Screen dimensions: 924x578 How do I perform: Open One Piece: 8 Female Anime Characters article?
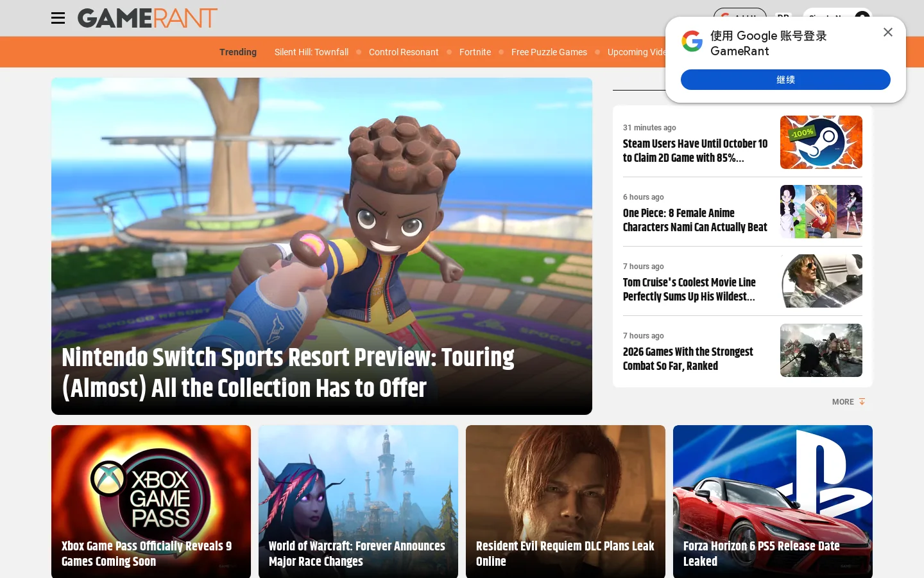coord(695,220)
